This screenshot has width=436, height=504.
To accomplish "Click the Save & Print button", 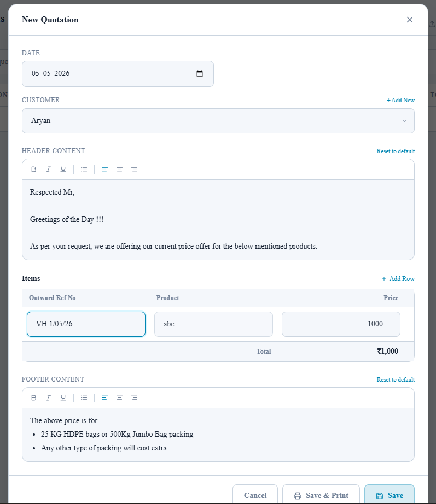I will [321, 495].
